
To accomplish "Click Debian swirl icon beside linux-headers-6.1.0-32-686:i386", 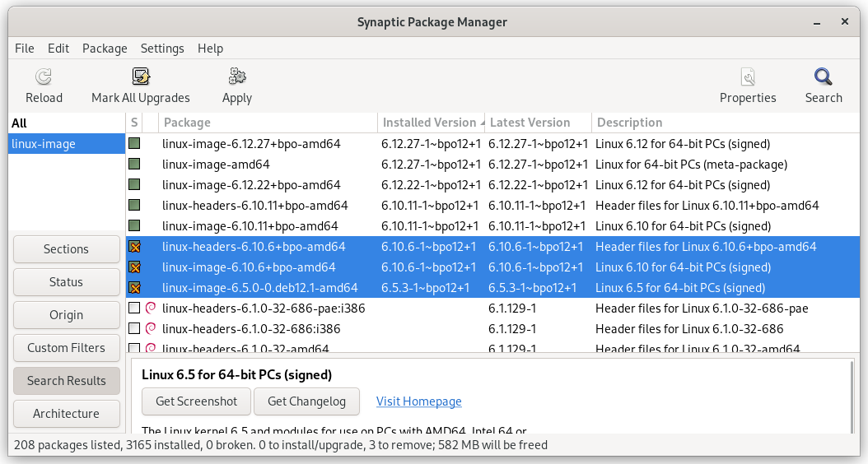I will tap(151, 329).
